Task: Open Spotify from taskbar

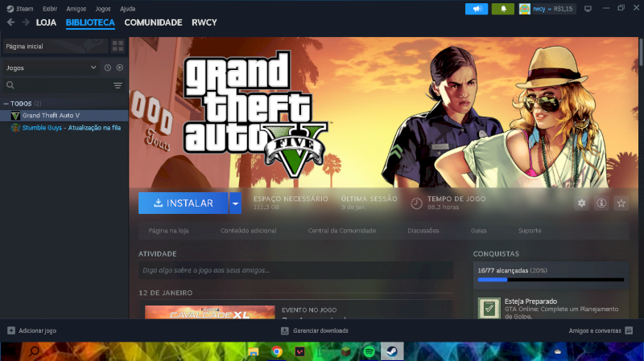Action: tap(369, 351)
